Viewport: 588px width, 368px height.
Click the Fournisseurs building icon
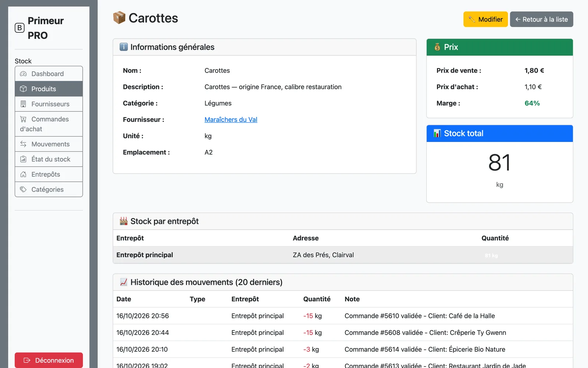tap(23, 104)
